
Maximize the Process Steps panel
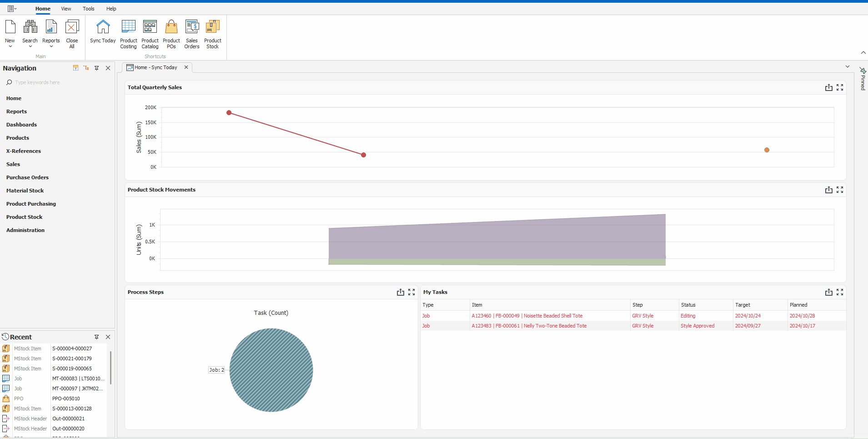[411, 292]
